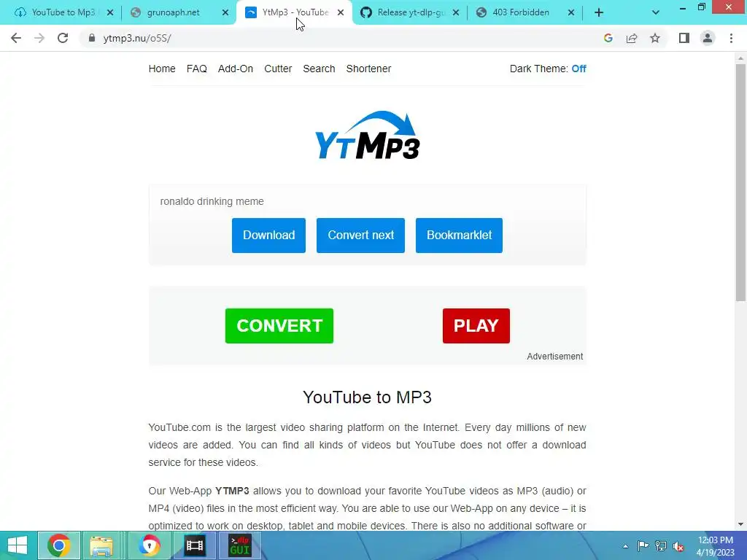
Task: Open Chrome three-dot menu
Action: pos(731,38)
